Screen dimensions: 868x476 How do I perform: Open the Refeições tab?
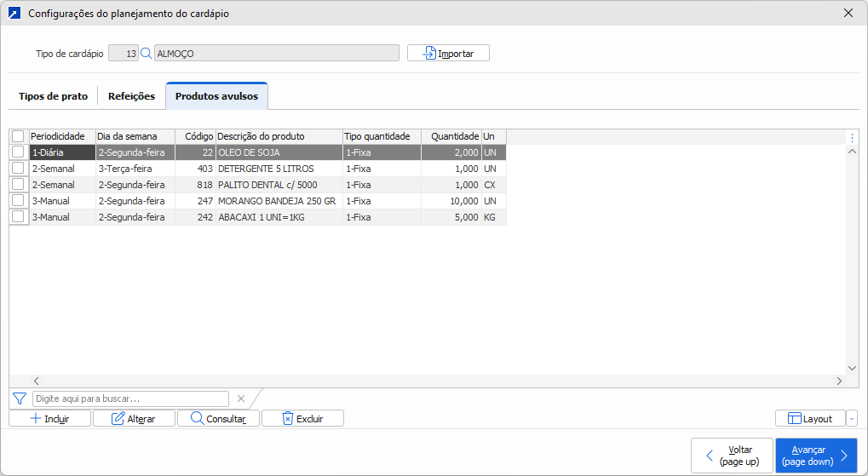pyautogui.click(x=131, y=96)
